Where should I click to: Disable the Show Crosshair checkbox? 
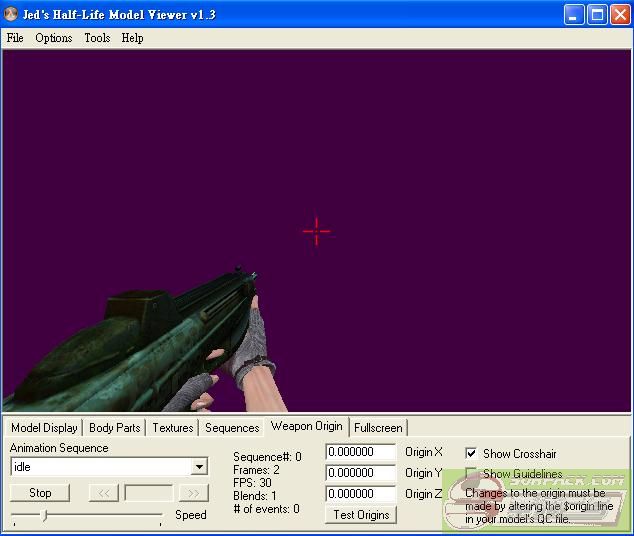tap(472, 453)
